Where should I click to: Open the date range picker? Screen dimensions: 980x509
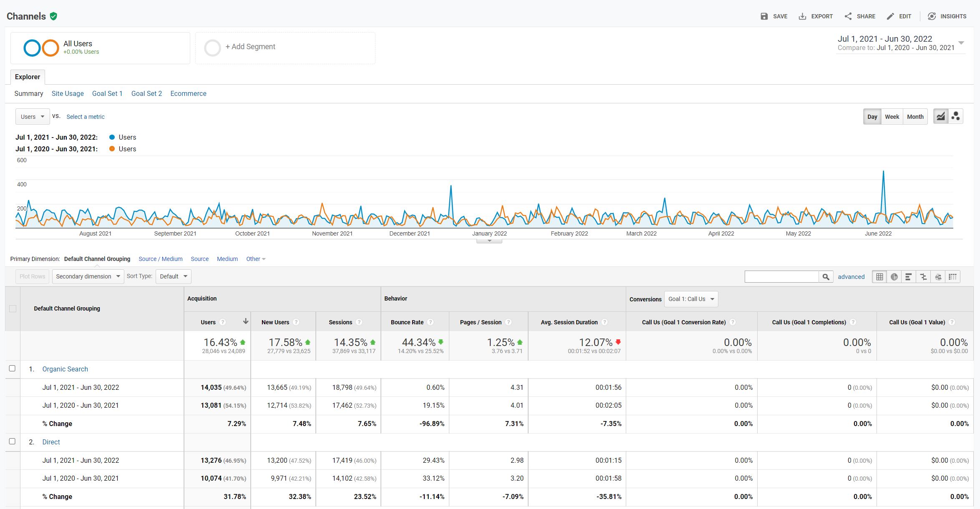901,43
